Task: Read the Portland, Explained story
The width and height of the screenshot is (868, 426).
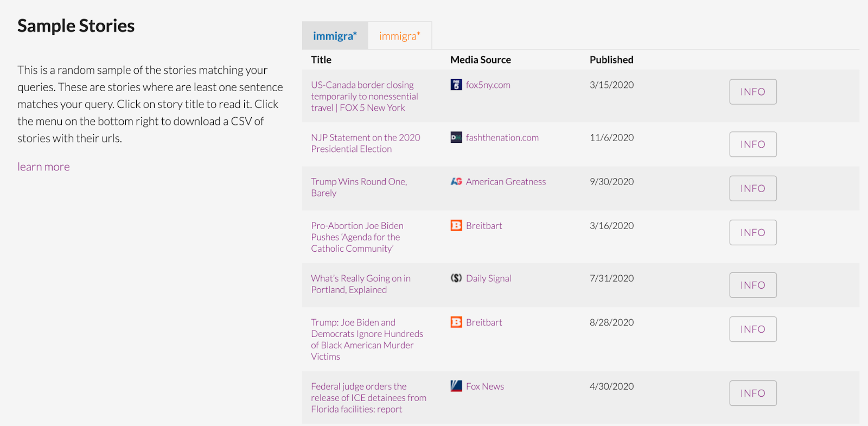Action: [x=360, y=284]
